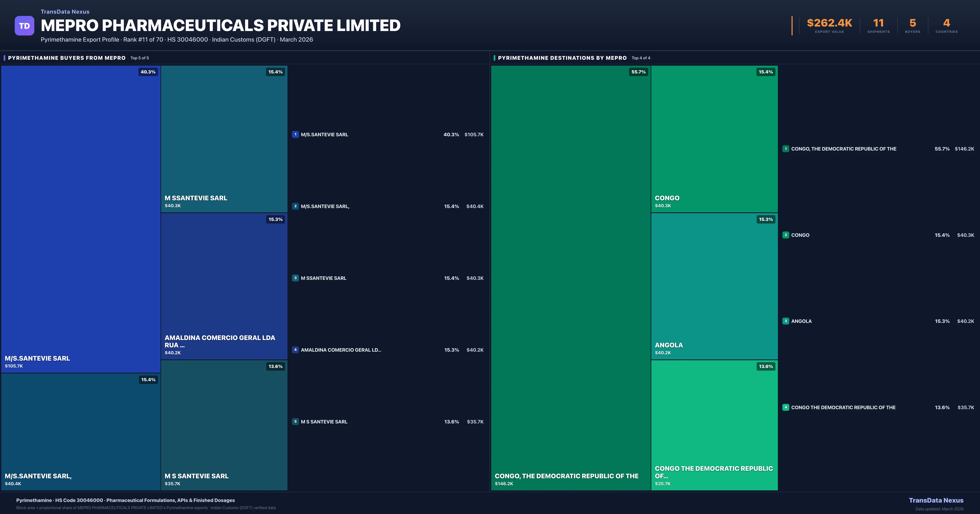Click the TransData Nexus footer link
The width and height of the screenshot is (980, 514).
(x=936, y=500)
